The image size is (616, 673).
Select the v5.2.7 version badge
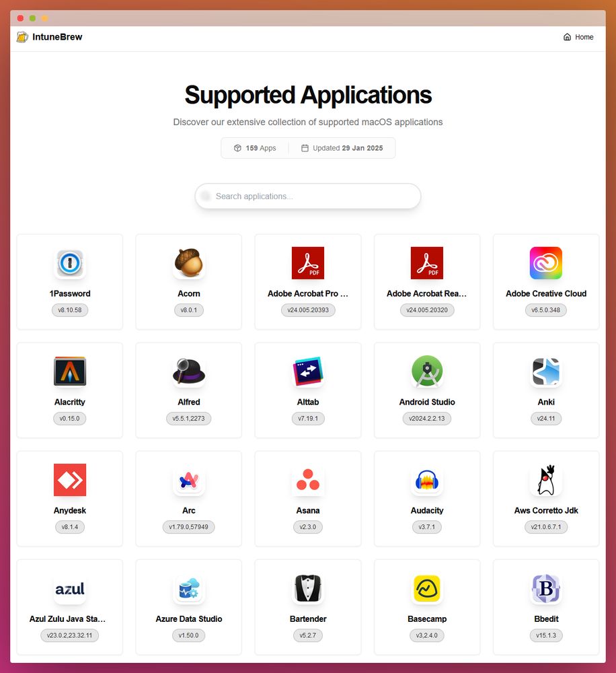(308, 635)
